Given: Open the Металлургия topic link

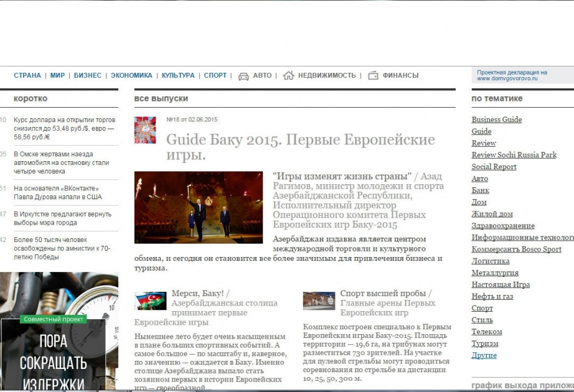Looking at the screenshot, I should pyautogui.click(x=495, y=273).
